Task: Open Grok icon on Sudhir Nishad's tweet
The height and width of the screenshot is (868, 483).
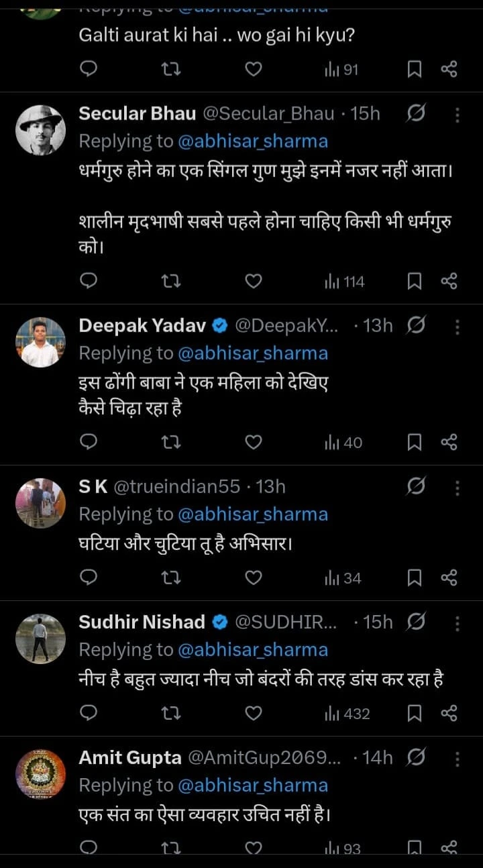Action: [416, 623]
